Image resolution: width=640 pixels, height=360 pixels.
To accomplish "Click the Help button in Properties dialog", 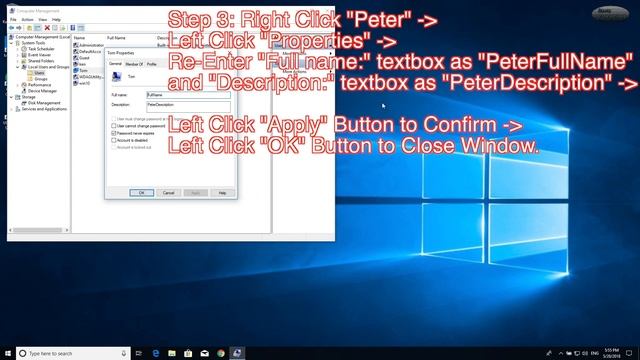I will pyautogui.click(x=222, y=193).
